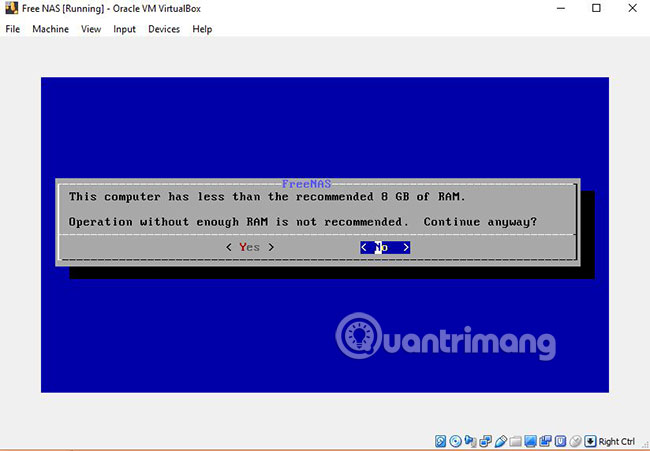Viewport: 650px width, 451px height.
Task: Click the hard disk activity icon
Action: point(441,441)
